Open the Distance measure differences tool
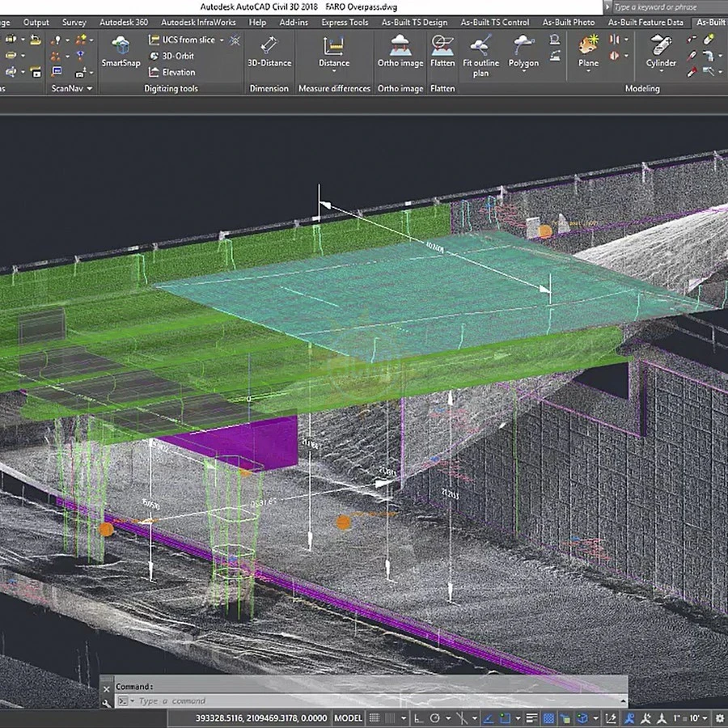 click(334, 51)
